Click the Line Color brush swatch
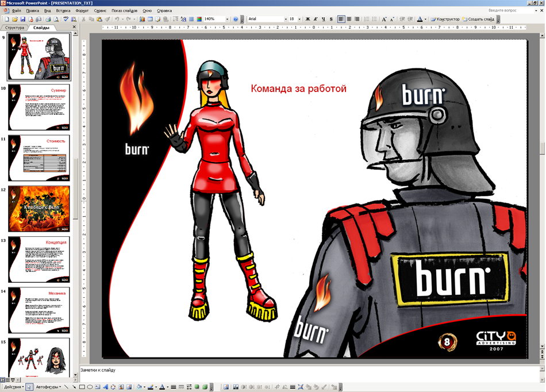The height and width of the screenshot is (392, 546). point(151,387)
